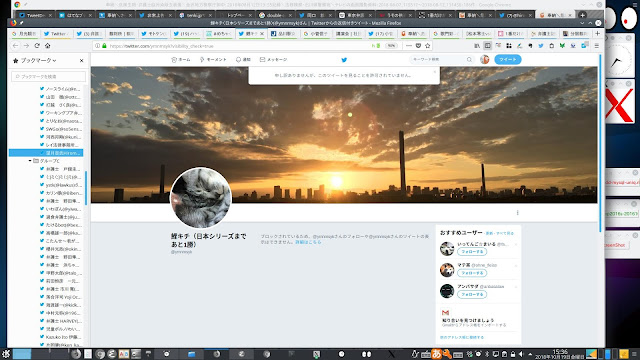Collapse the グループ bookmark folder

(x=30, y=161)
